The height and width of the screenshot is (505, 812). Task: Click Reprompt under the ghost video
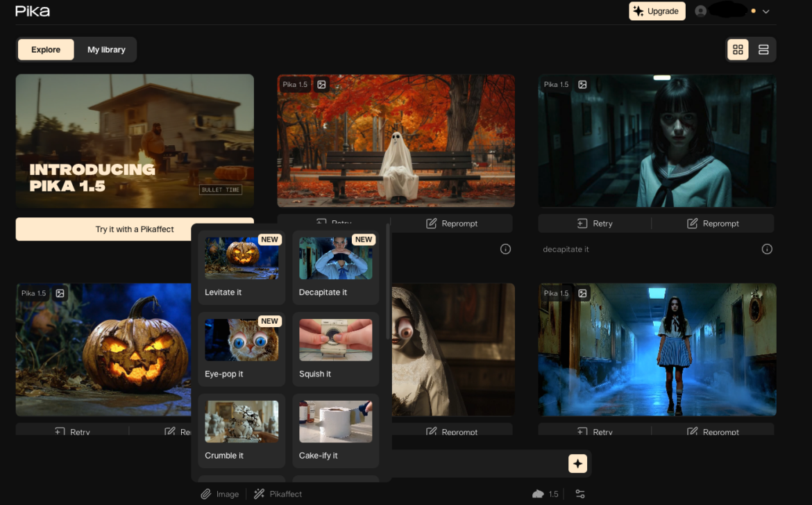452,224
